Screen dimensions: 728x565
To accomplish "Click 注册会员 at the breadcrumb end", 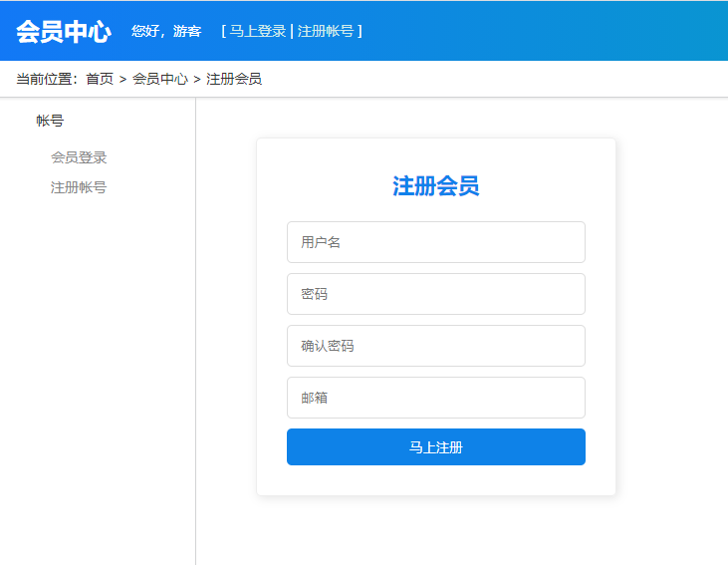I will click(x=234, y=79).
